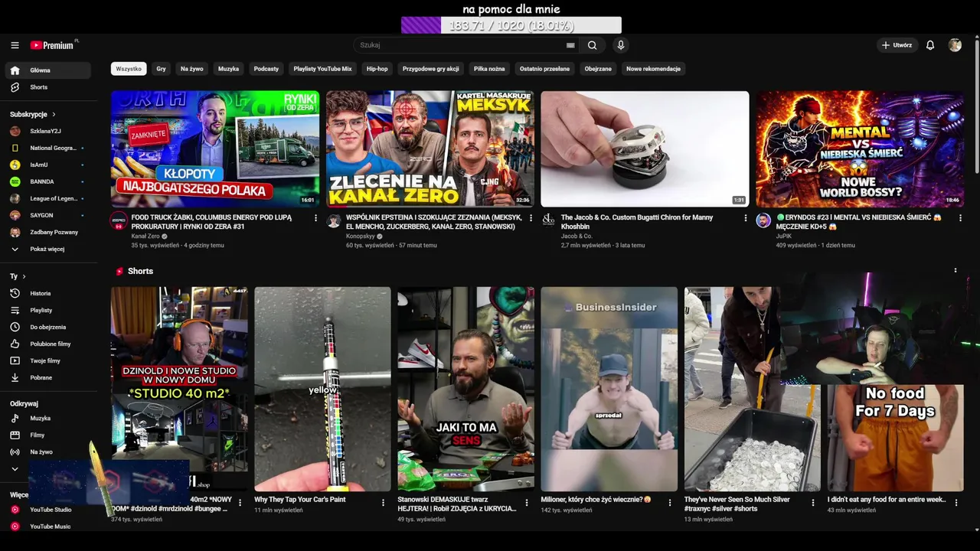The height and width of the screenshot is (551, 980).
Task: Open Pobrane downloads in sidebar
Action: (48, 377)
